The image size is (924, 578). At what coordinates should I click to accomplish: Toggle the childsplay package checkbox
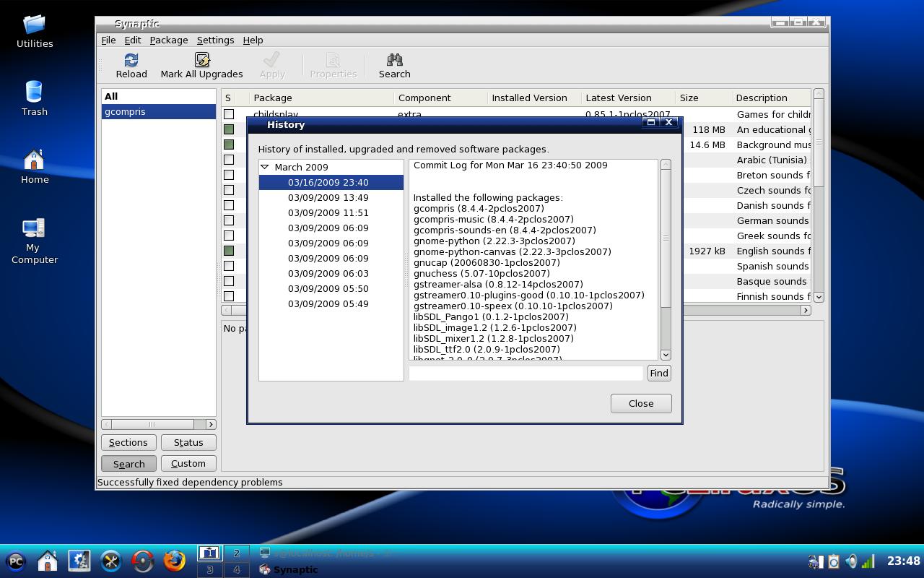[229, 114]
